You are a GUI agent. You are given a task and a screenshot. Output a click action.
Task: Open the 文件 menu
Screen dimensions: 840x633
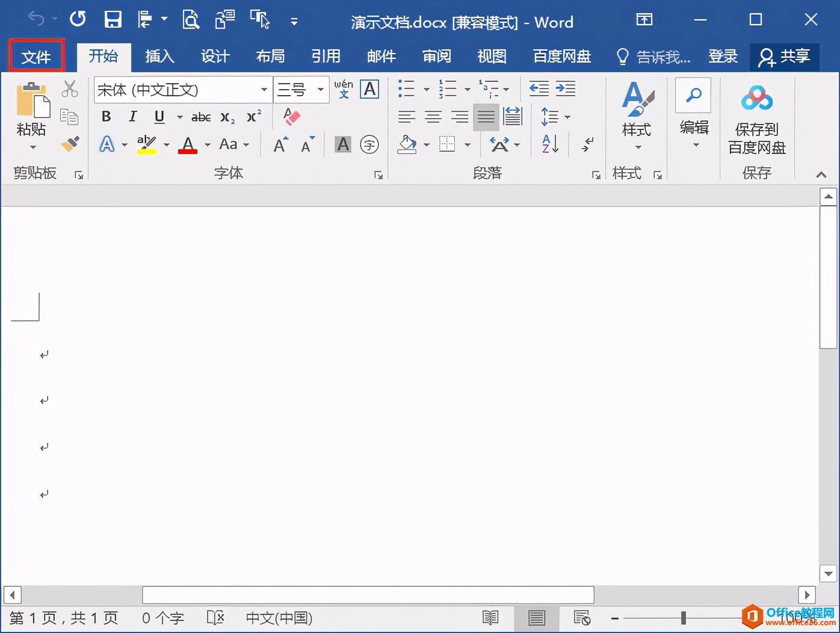click(36, 57)
